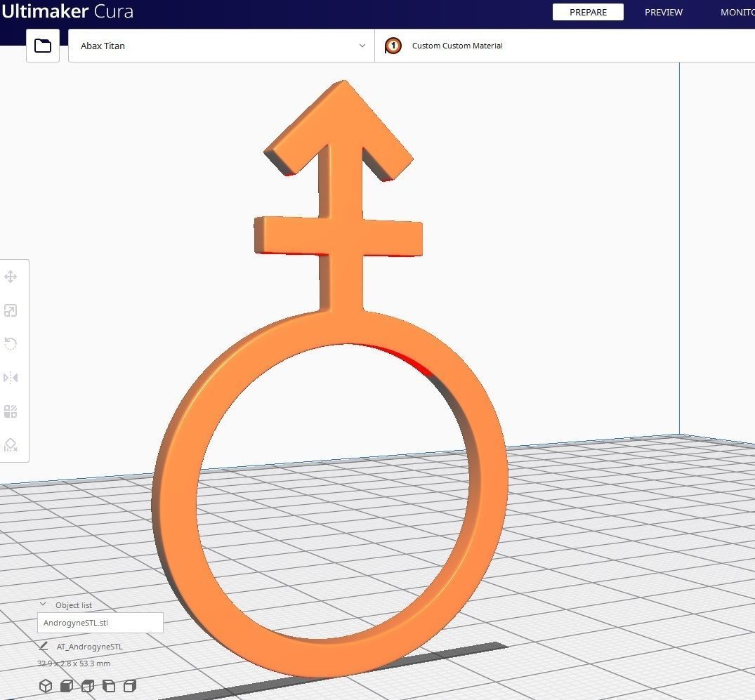Select AndrogyneSTL.stl in object list
755x700 pixels.
(100, 623)
